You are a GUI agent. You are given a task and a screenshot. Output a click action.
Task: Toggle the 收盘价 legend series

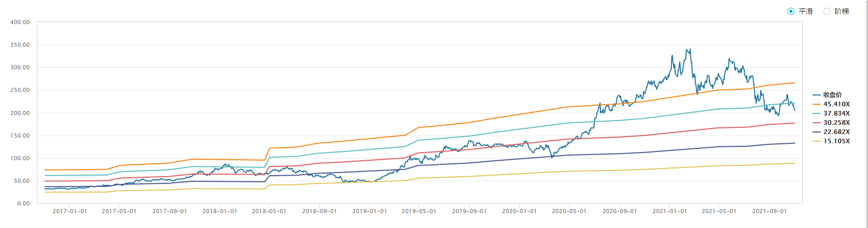coord(833,95)
